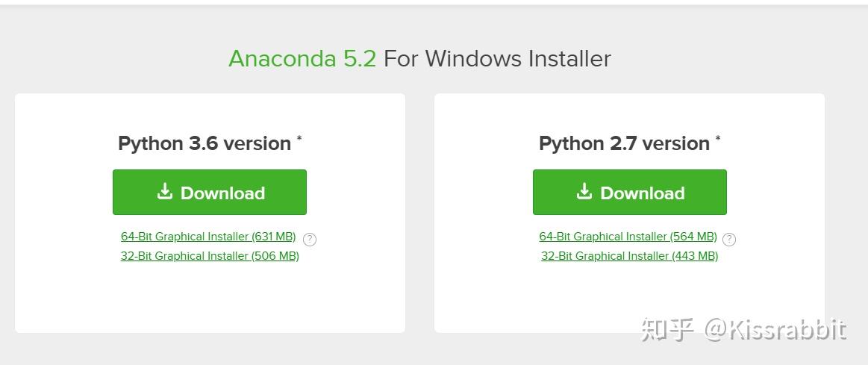
Task: Open 64-Bit Graphical Installer (631 MB) link
Action: [208, 237]
